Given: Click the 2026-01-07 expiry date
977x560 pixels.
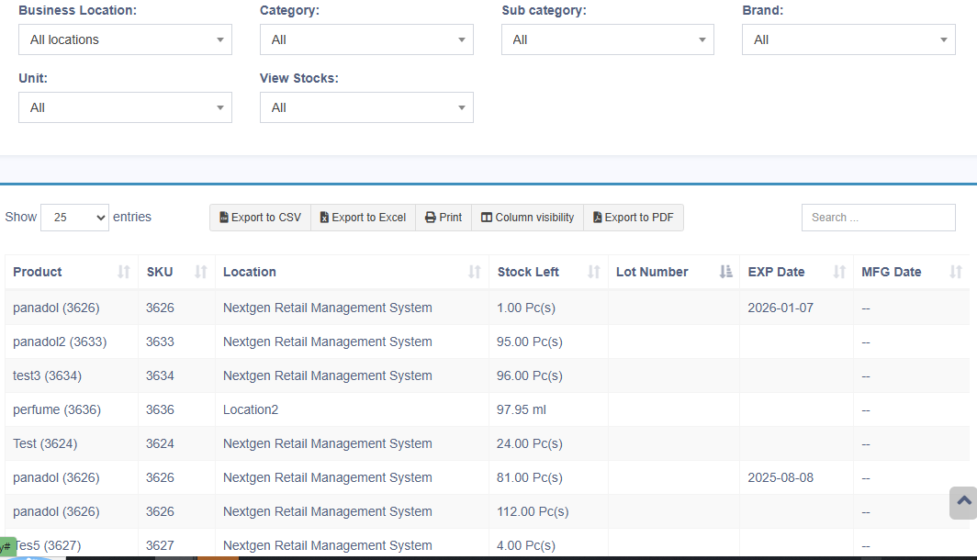Looking at the screenshot, I should pyautogui.click(x=780, y=308).
